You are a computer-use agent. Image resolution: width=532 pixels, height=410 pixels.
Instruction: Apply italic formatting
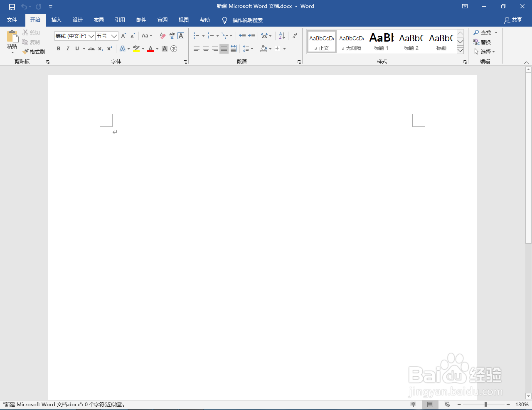[x=68, y=49]
